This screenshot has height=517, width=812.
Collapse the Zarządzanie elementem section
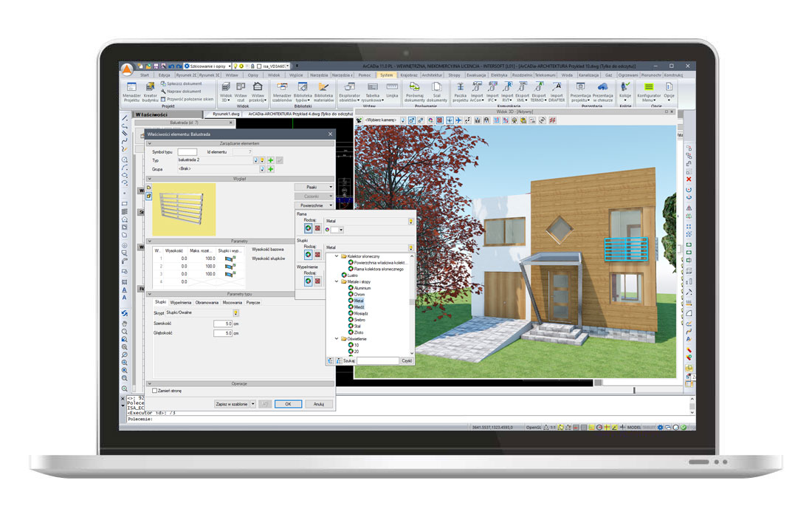tap(150, 143)
